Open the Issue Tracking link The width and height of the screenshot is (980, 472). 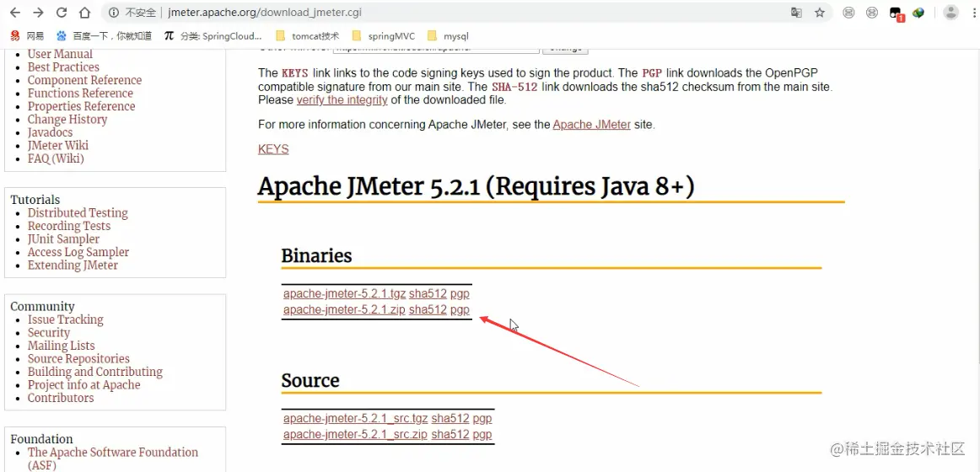[65, 319]
